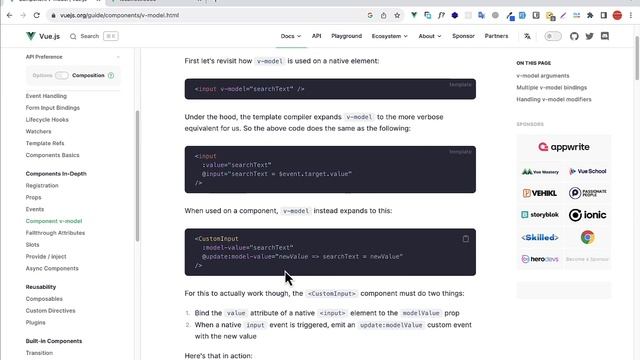The height and width of the screenshot is (360, 640).
Task: Open the HeroDevs sponsor logo
Action: click(x=540, y=259)
